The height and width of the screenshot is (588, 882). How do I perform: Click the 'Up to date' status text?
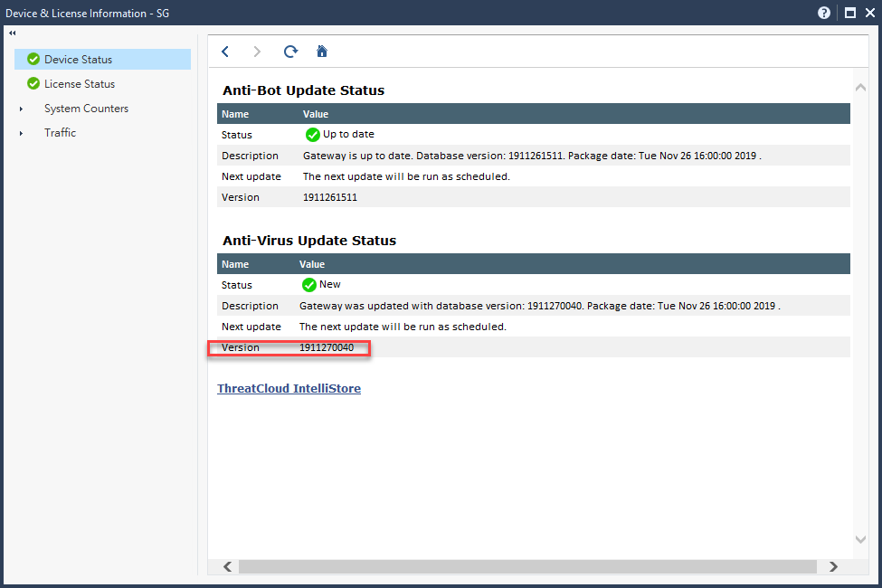click(349, 135)
